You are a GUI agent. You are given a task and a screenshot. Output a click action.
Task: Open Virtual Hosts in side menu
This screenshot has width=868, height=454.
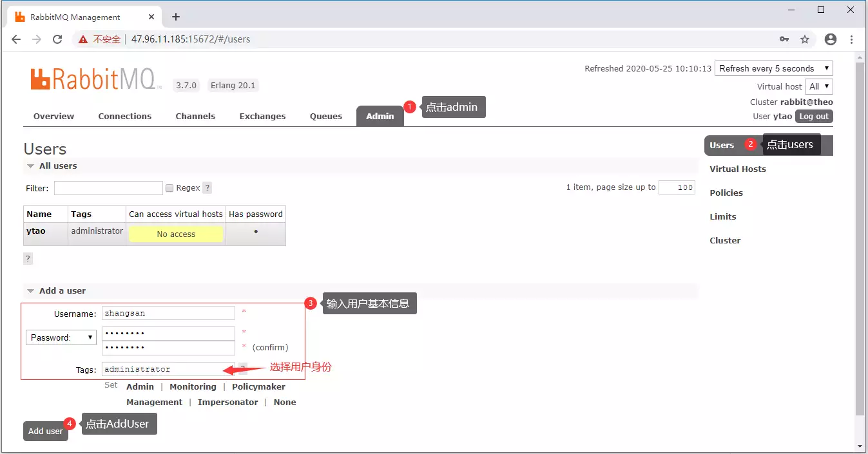click(x=738, y=169)
